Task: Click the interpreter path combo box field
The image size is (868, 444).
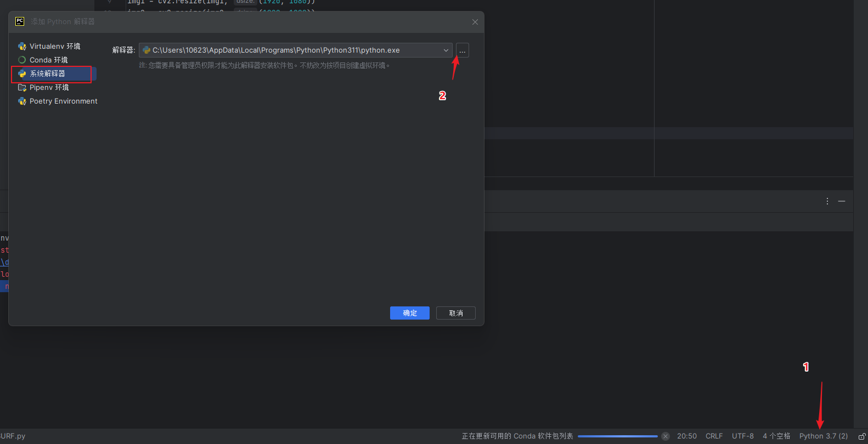Action: pyautogui.click(x=295, y=50)
